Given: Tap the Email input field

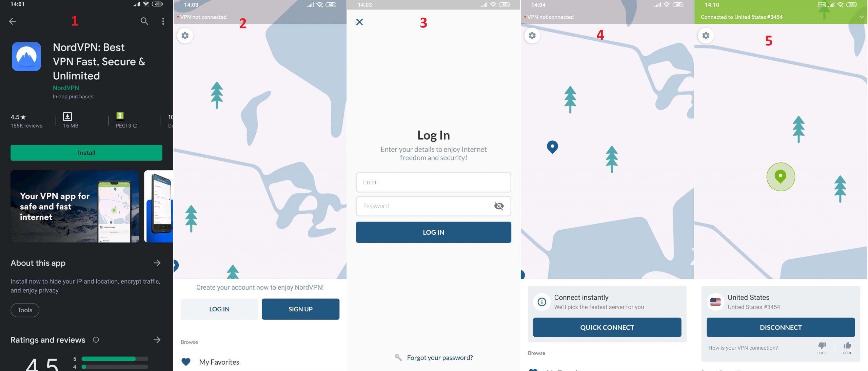Looking at the screenshot, I should click(x=433, y=182).
